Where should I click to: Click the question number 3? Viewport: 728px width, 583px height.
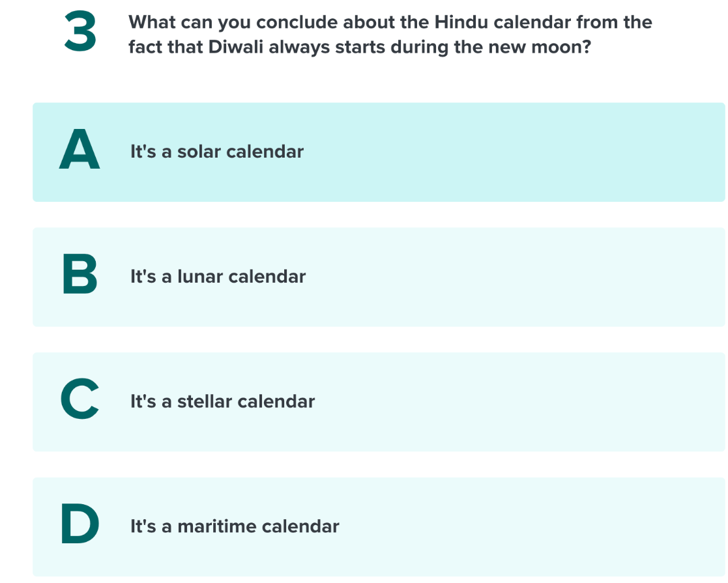click(x=80, y=31)
